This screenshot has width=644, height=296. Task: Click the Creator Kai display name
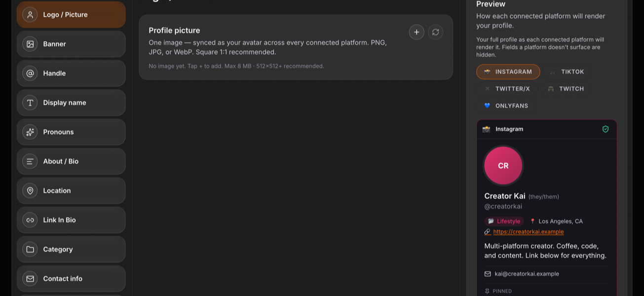[x=505, y=196]
